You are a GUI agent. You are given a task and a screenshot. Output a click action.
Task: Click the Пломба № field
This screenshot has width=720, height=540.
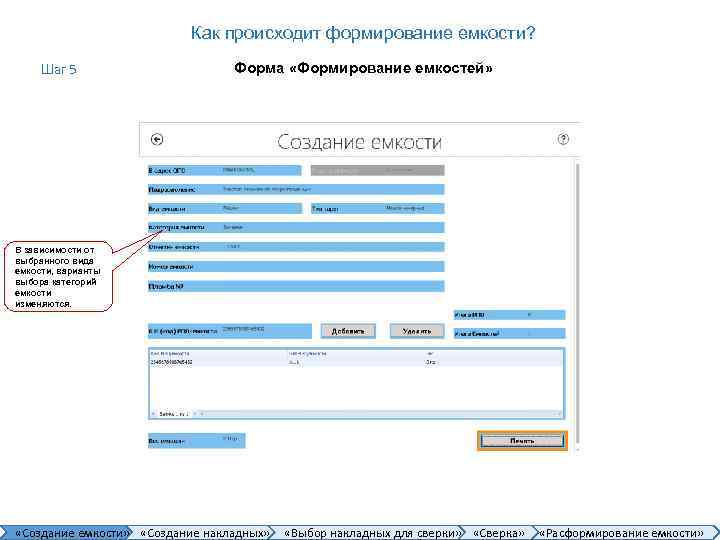296,286
